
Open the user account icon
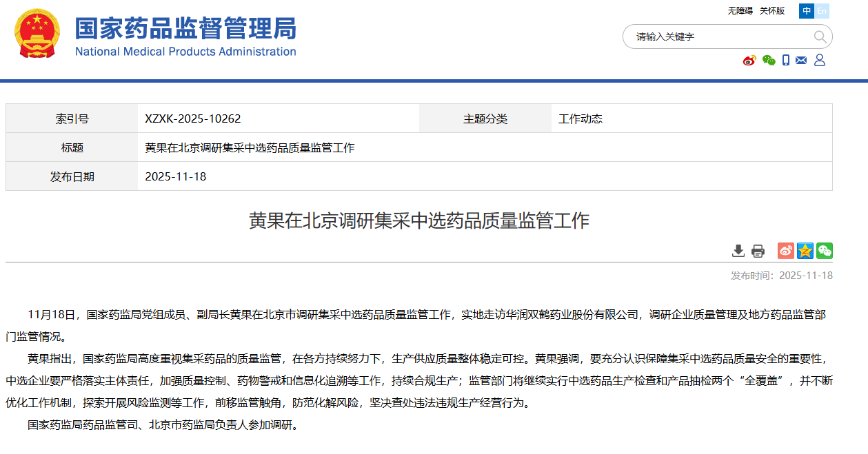[819, 60]
